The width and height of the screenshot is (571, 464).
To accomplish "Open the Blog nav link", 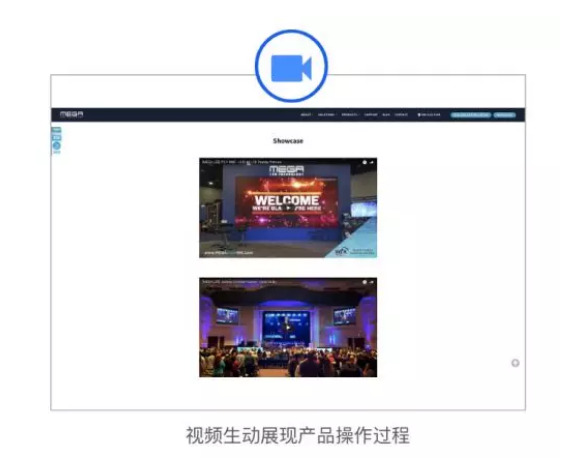I will (x=386, y=115).
